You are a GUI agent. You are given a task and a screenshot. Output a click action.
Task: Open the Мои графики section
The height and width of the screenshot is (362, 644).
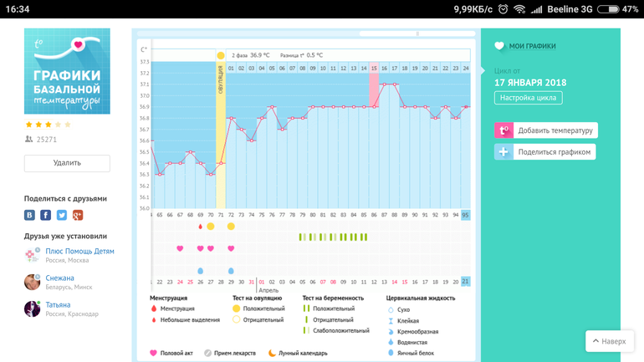click(x=532, y=46)
